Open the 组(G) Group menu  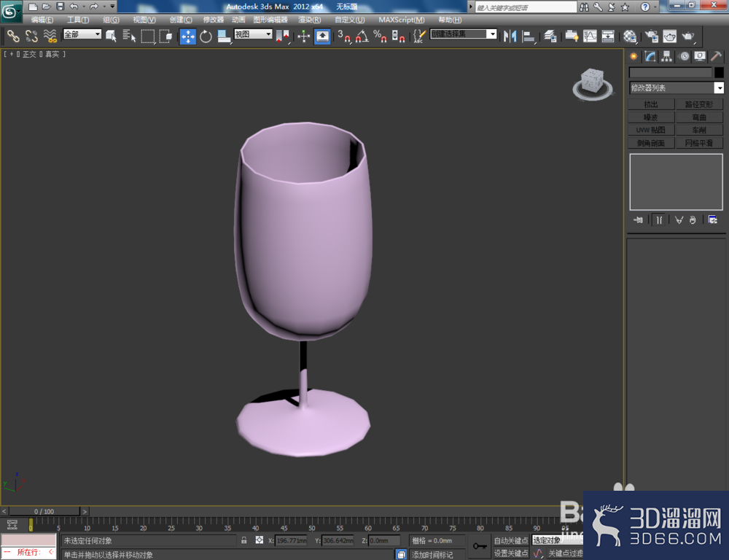(x=111, y=20)
